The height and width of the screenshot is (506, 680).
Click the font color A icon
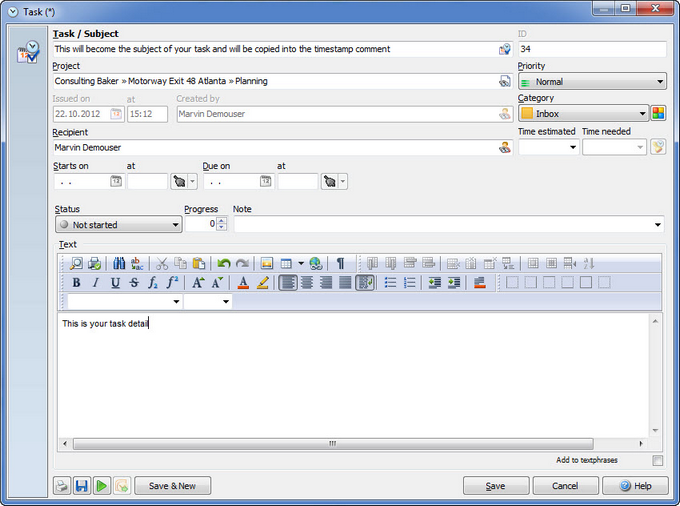coord(243,283)
